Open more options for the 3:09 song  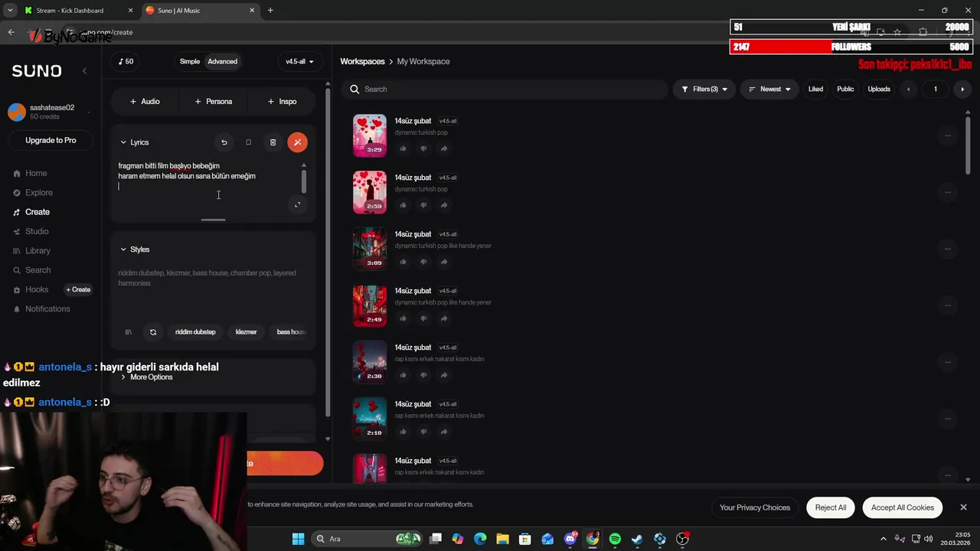point(948,249)
